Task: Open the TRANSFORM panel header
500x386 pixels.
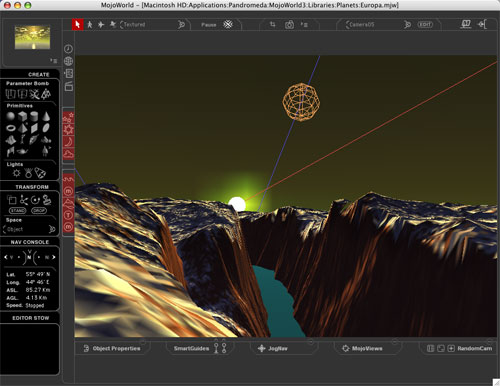Action: click(x=32, y=187)
